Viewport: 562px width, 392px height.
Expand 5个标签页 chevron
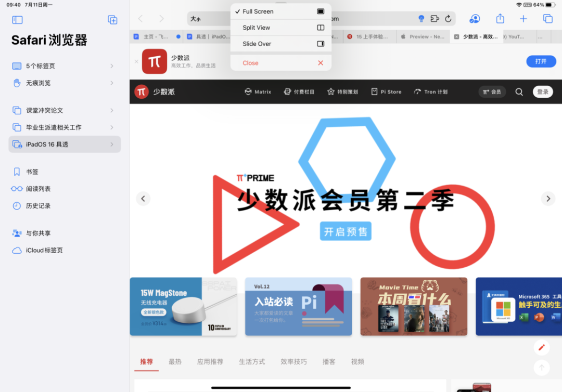tap(112, 66)
